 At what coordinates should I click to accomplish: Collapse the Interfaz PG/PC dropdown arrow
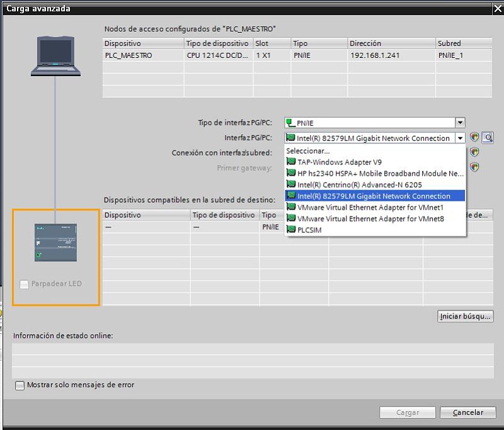point(461,138)
